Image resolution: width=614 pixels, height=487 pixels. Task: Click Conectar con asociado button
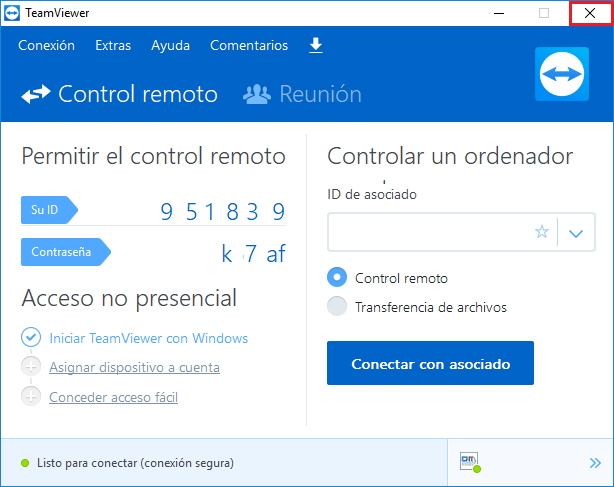point(430,364)
